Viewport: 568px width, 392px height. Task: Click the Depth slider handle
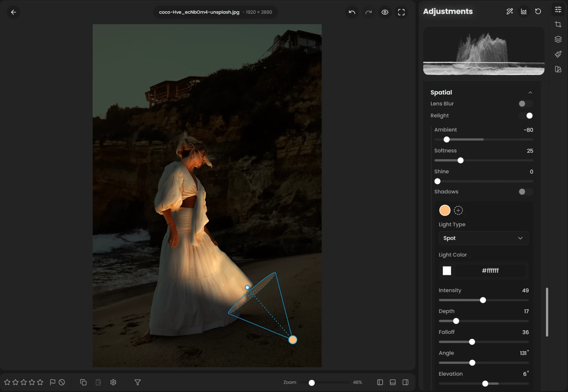456,321
